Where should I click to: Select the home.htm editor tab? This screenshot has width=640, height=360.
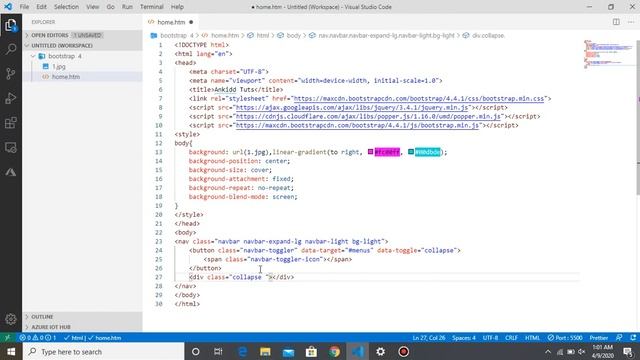click(x=171, y=22)
